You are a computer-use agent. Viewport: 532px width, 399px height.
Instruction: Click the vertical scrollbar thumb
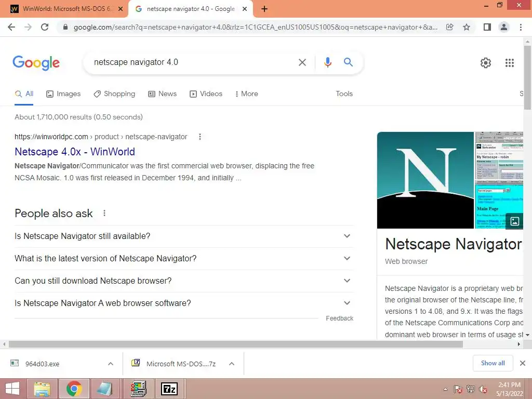coord(527,78)
